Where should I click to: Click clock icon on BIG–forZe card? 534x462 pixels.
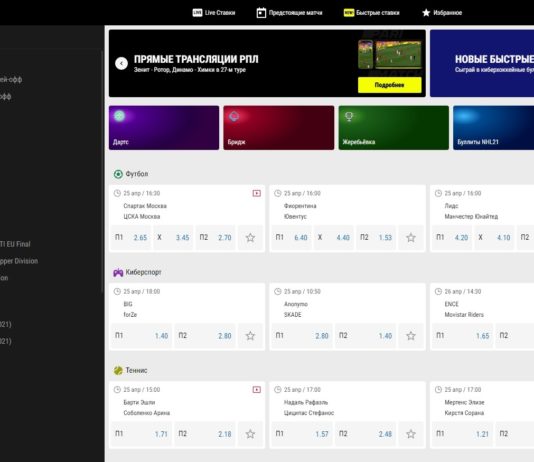[x=117, y=291]
